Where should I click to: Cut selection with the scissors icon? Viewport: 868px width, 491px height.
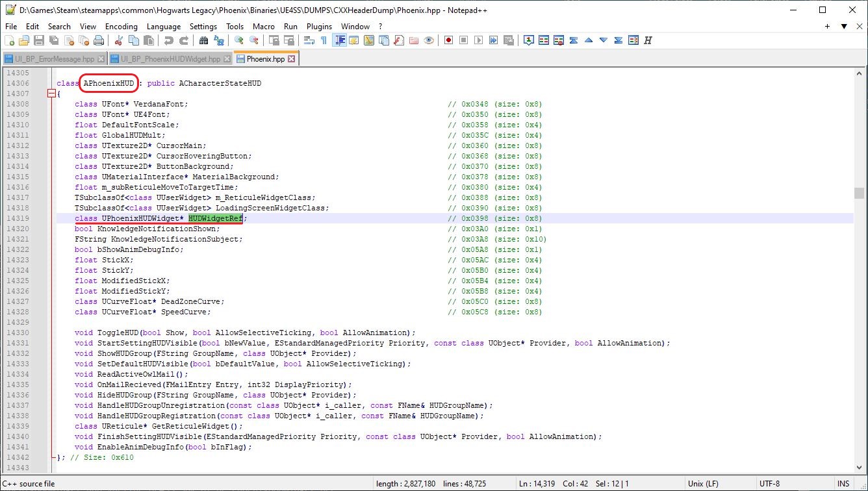118,40
